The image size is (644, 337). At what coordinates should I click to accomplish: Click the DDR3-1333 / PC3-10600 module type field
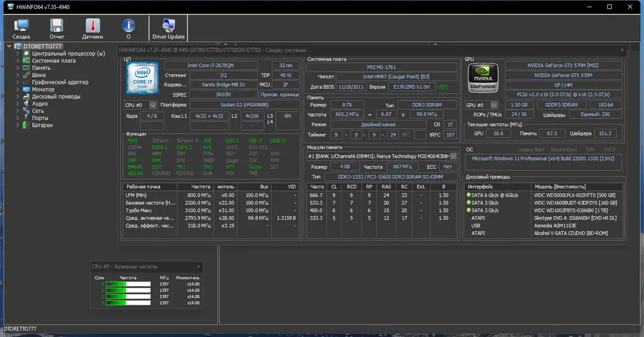pyautogui.click(x=390, y=177)
